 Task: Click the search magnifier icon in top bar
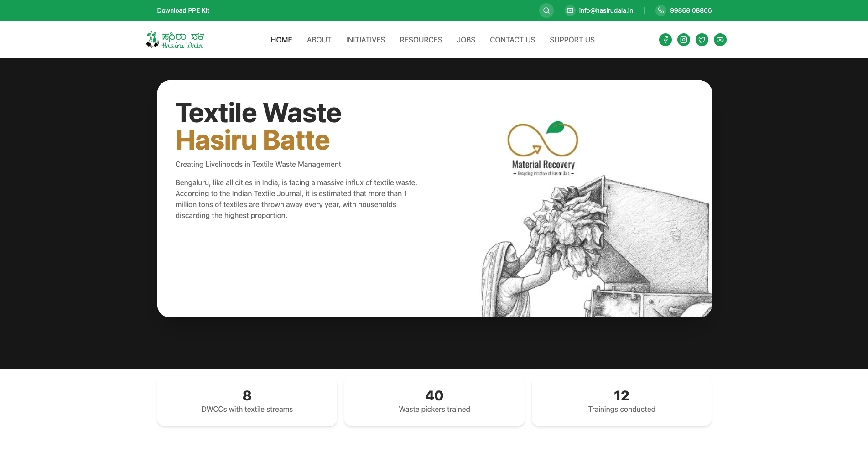click(546, 10)
